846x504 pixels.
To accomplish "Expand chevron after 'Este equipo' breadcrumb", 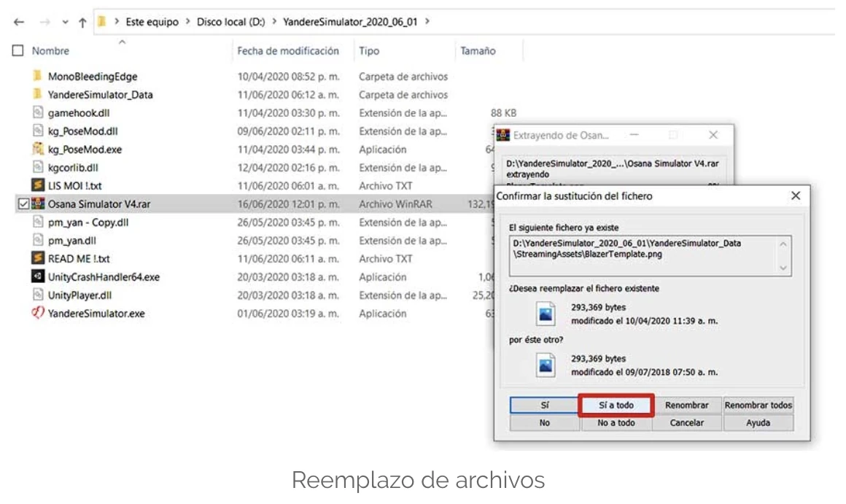I will tap(187, 22).
